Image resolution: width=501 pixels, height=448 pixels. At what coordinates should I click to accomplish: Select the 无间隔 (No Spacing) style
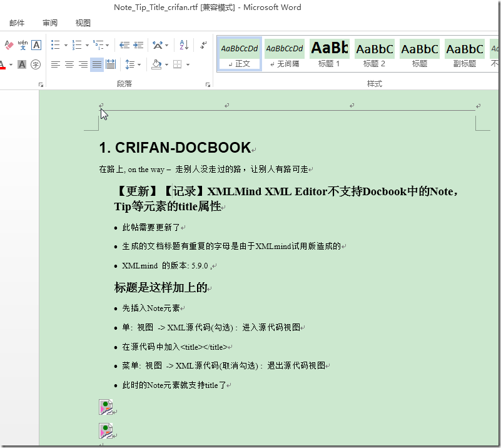click(x=285, y=54)
